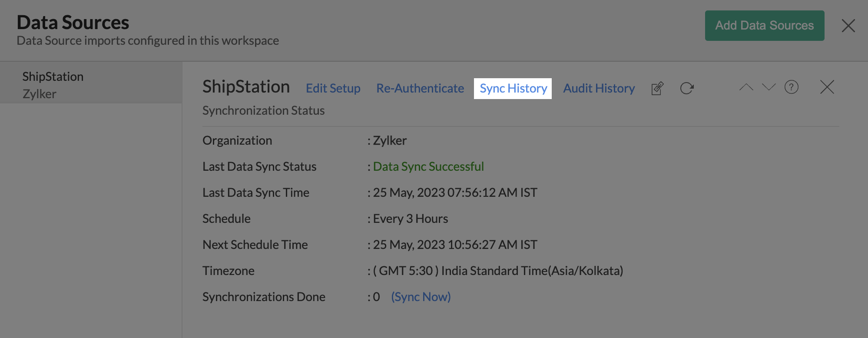868x338 pixels.
Task: Open Sync History
Action: pyautogui.click(x=513, y=89)
